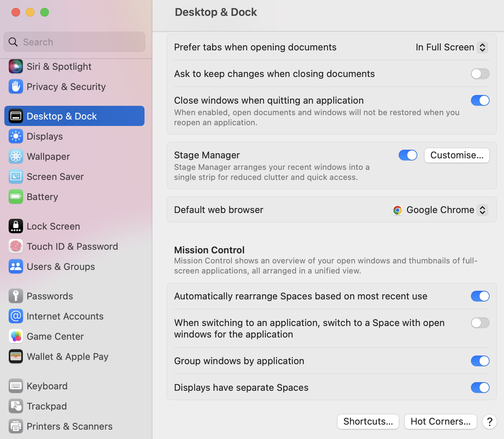Viewport: 504px width, 439px height.
Task: Click the Trackpad sidebar icon
Action: tap(16, 406)
